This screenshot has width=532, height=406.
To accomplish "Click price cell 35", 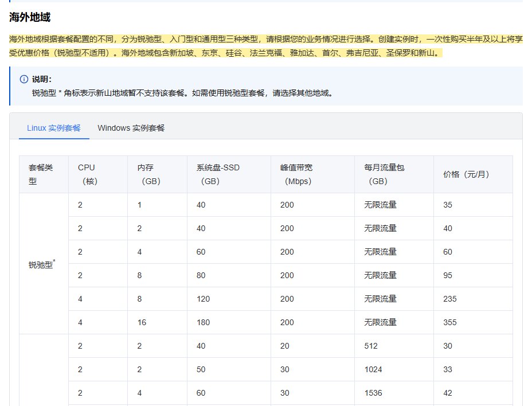I will click(x=473, y=205).
